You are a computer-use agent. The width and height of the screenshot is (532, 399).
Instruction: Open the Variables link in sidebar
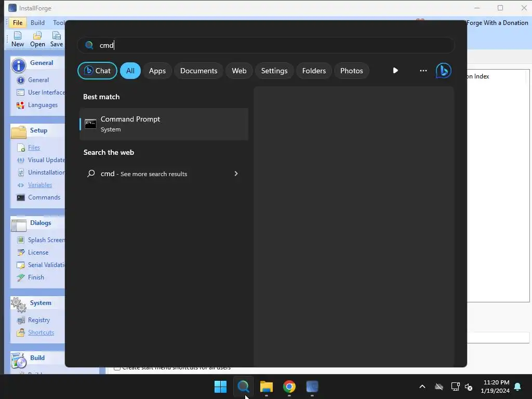pyautogui.click(x=39, y=185)
